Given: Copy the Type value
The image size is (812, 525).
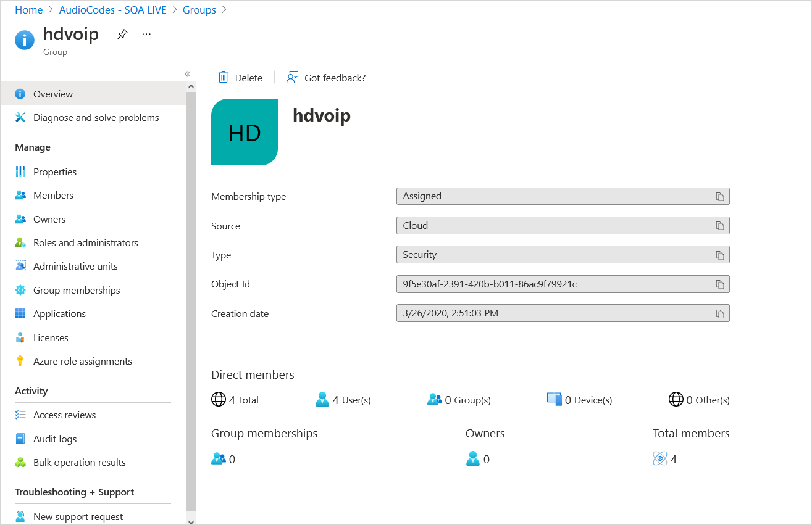Looking at the screenshot, I should coord(720,255).
